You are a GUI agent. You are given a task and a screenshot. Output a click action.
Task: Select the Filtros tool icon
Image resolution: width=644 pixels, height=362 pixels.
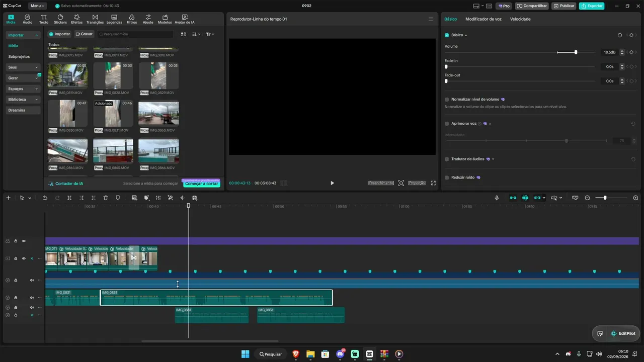[132, 19]
